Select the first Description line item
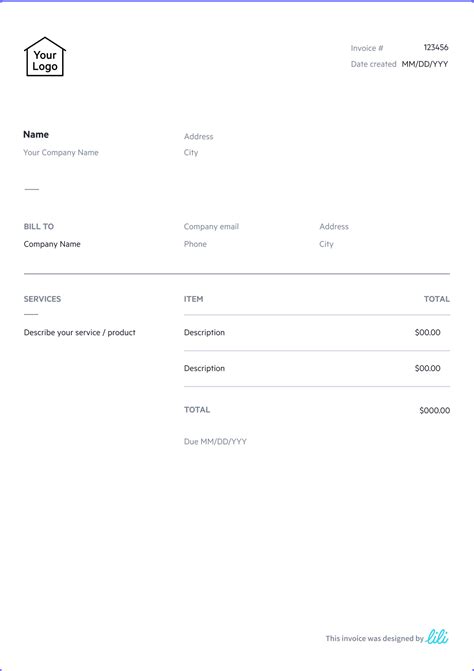The height and width of the screenshot is (671, 474). [204, 333]
